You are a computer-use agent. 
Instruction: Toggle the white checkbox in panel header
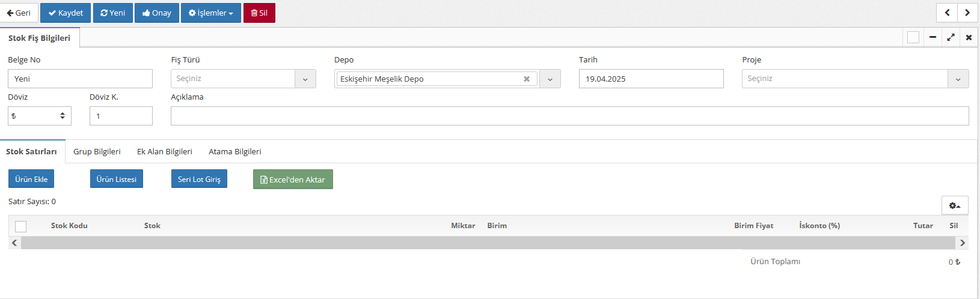(x=913, y=37)
